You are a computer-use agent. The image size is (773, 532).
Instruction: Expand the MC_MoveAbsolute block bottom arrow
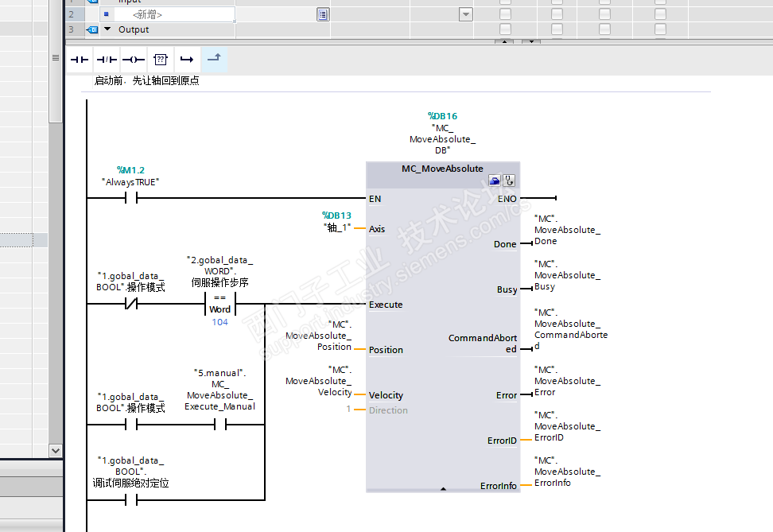click(x=443, y=488)
